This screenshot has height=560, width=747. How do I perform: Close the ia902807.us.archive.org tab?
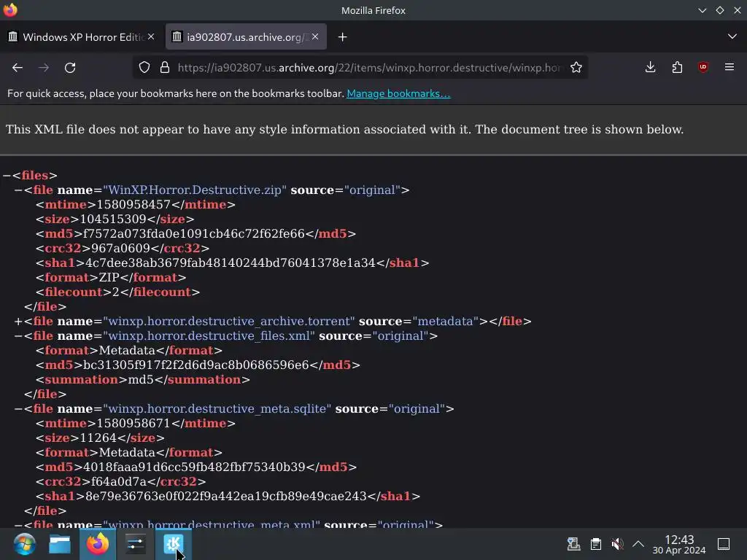pyautogui.click(x=315, y=36)
